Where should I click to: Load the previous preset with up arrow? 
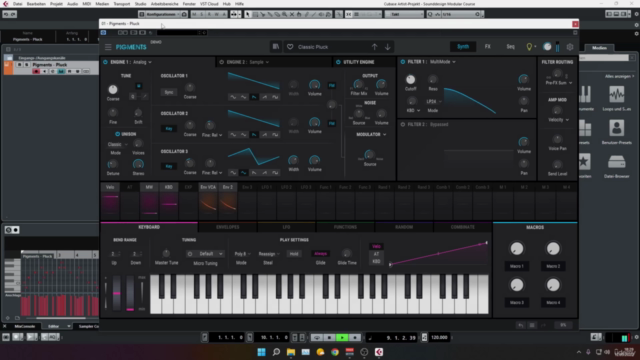[374, 47]
